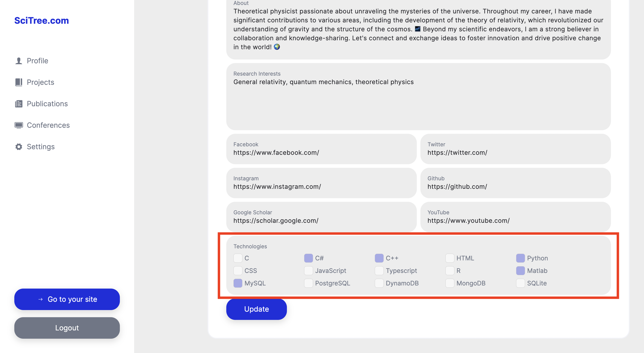This screenshot has width=644, height=353.
Task: Navigate to Go to your site
Action: pyautogui.click(x=67, y=299)
